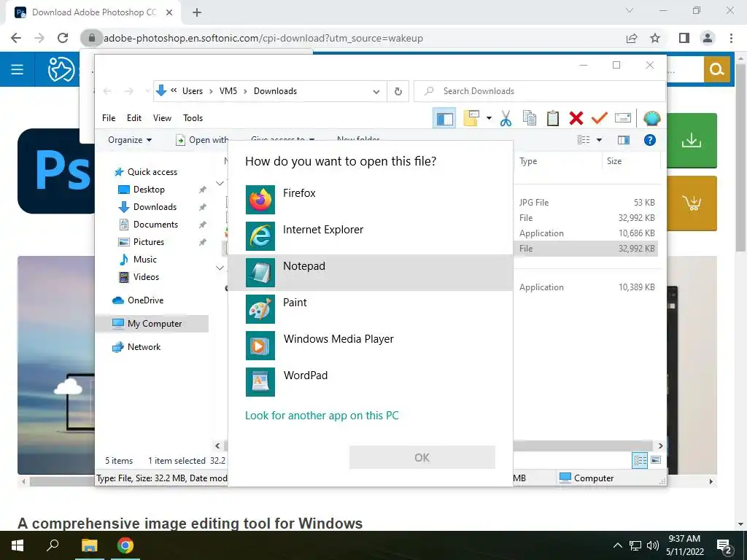Open dropdown arrow beside folder options icon
Image resolution: width=747 pixels, height=560 pixels.
(489, 118)
